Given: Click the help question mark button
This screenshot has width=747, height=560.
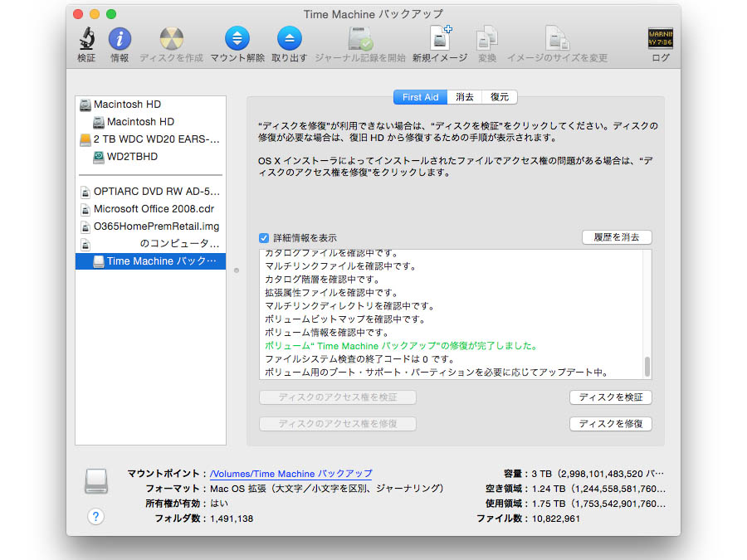Looking at the screenshot, I should [x=95, y=517].
